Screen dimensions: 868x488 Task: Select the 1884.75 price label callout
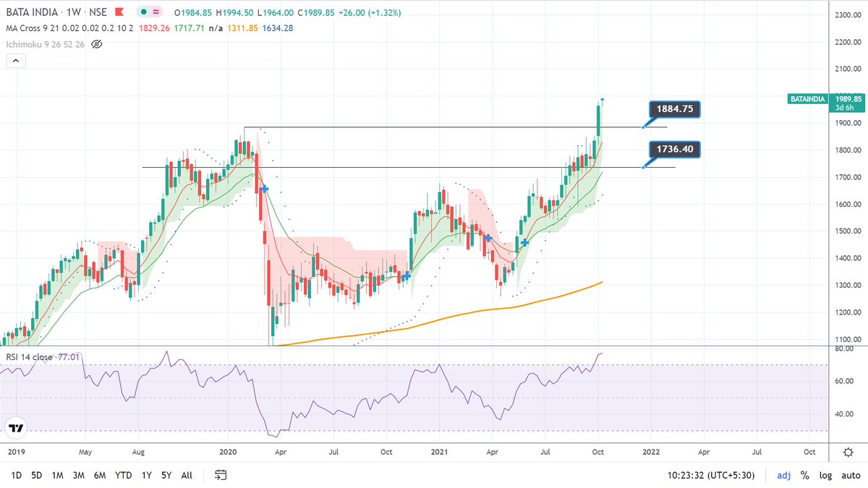point(676,109)
